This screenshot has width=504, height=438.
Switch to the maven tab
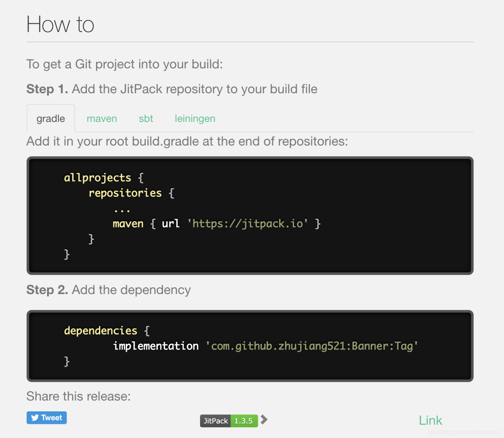point(102,119)
